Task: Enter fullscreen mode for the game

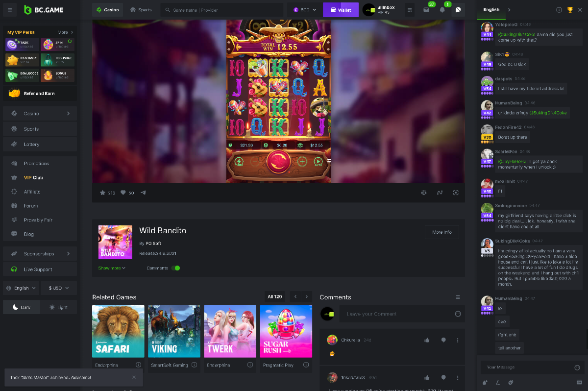Action: click(456, 193)
